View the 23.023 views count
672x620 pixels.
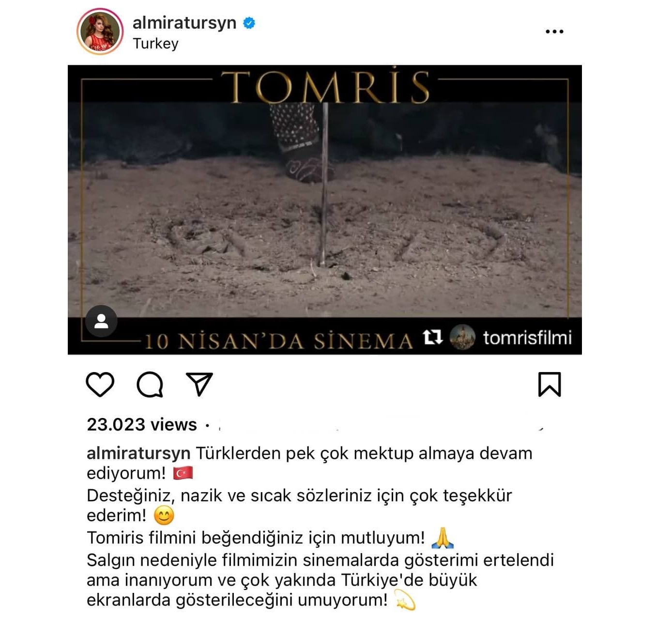click(x=142, y=424)
